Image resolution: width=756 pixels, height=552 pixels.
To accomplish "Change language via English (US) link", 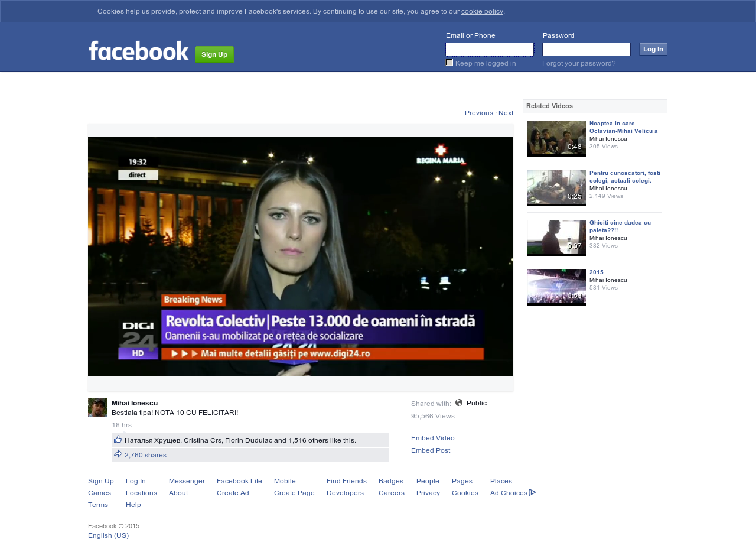I will [108, 535].
